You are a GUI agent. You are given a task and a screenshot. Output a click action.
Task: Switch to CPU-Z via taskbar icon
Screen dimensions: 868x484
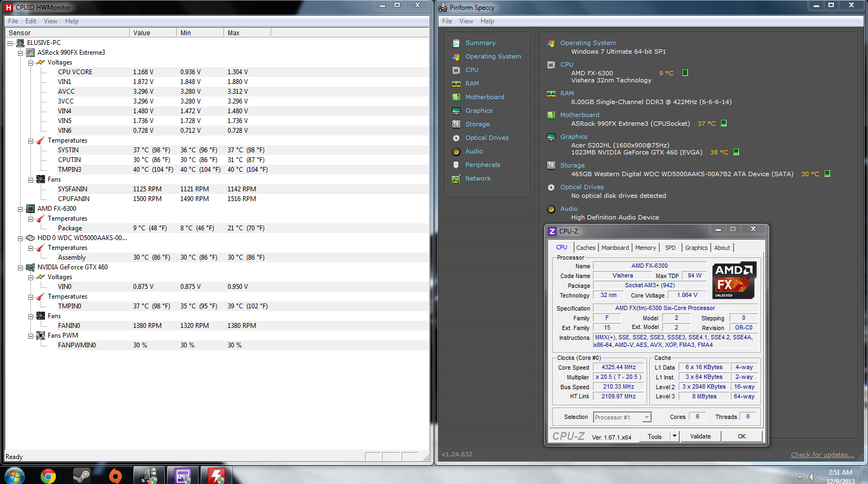(x=183, y=476)
